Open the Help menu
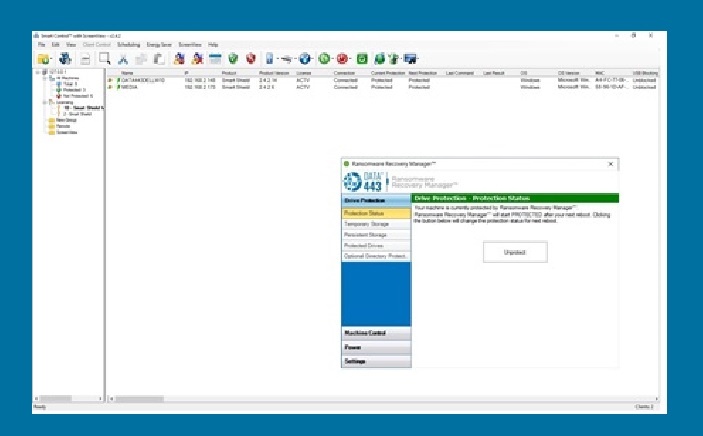Screen dimensions: 703x436 [213, 45]
